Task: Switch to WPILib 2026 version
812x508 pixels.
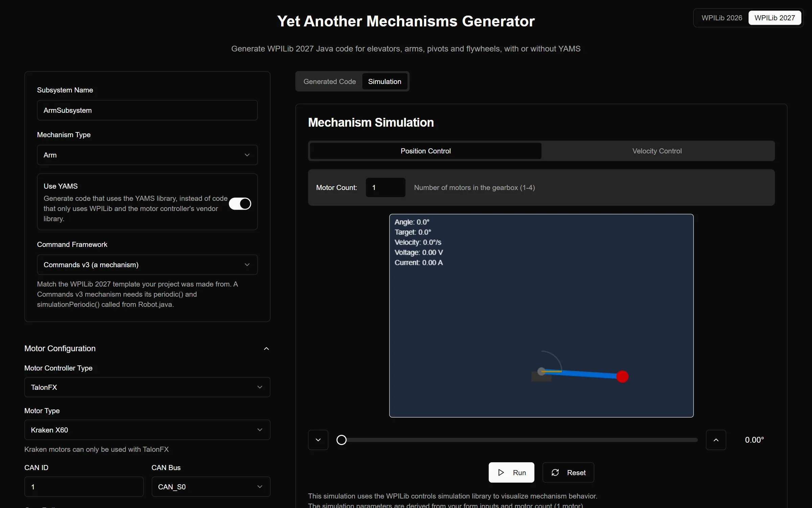Action: 722,18
